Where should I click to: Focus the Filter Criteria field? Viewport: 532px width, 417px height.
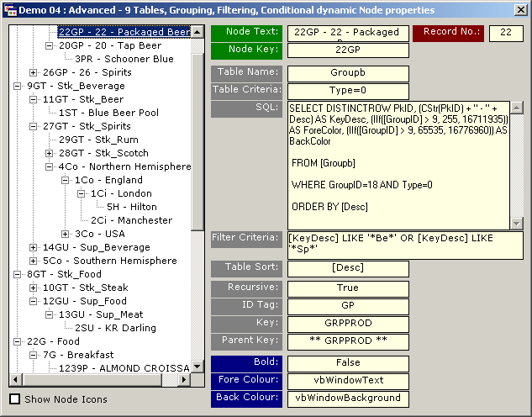405,245
